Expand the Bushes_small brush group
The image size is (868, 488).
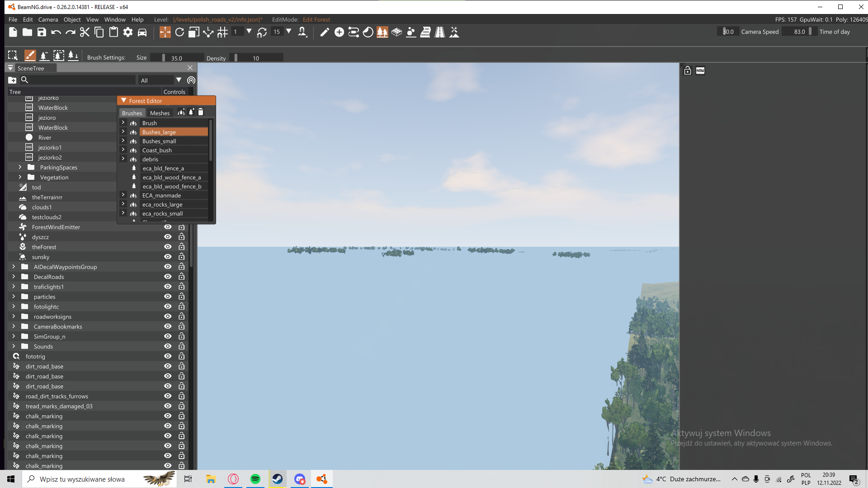click(x=123, y=141)
